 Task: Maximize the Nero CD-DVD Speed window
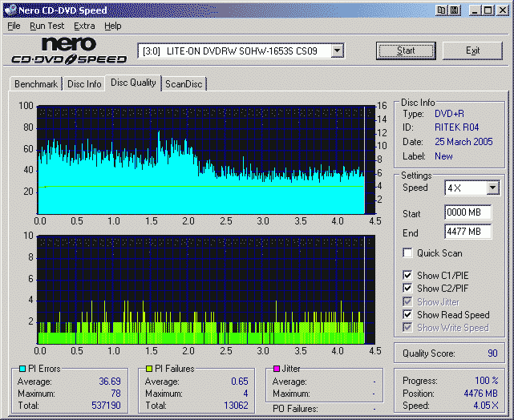[x=488, y=10]
